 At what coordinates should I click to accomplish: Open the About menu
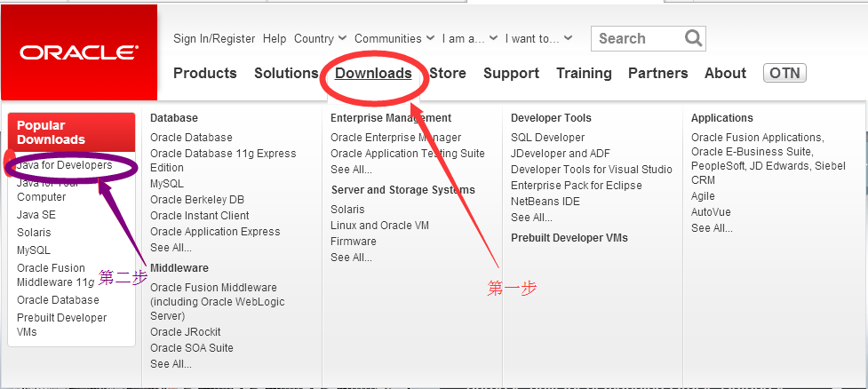[x=725, y=73]
